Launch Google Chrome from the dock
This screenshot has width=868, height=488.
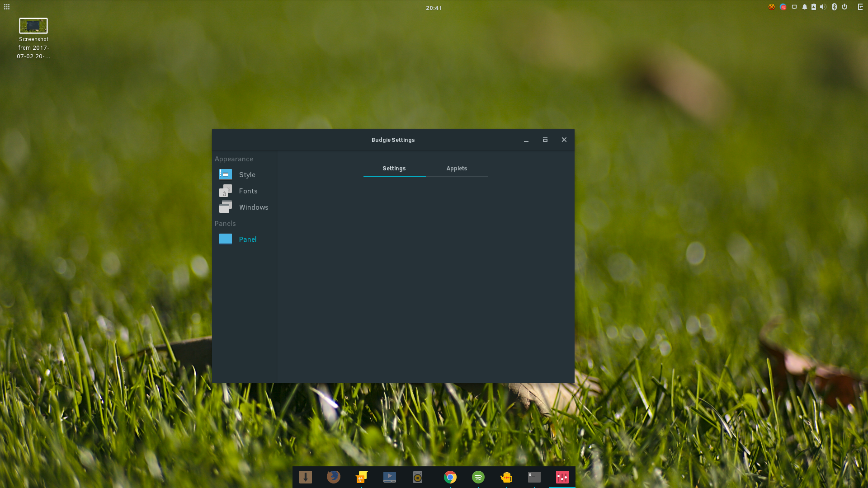(450, 477)
